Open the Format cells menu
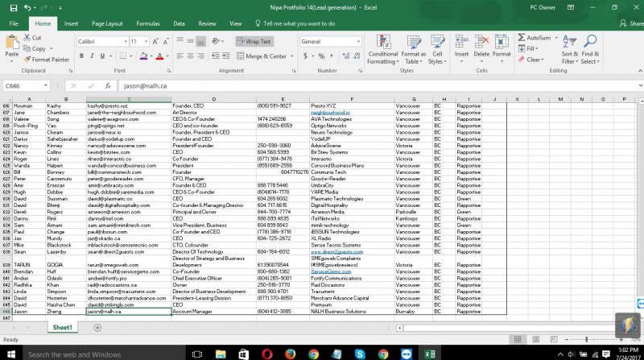The width and height of the screenshot is (644, 360). tap(502, 50)
